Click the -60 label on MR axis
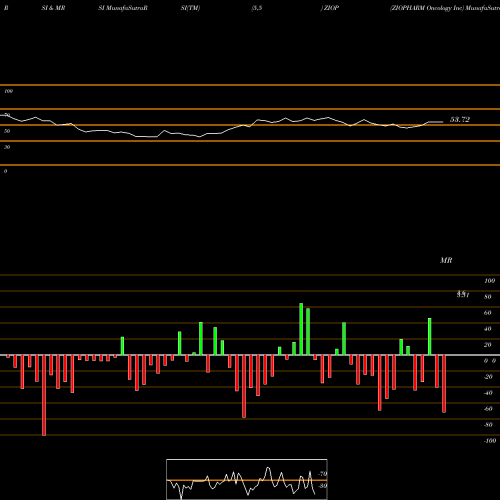 (x=488, y=409)
